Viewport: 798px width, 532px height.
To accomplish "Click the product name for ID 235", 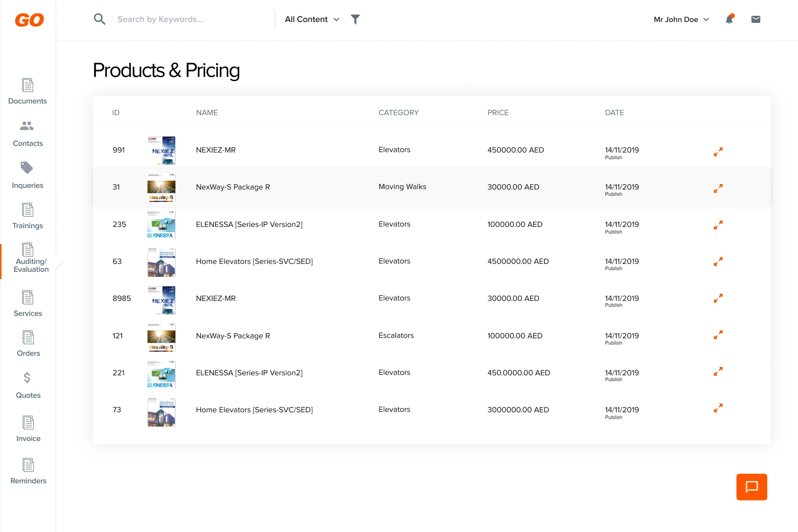I will (x=249, y=224).
